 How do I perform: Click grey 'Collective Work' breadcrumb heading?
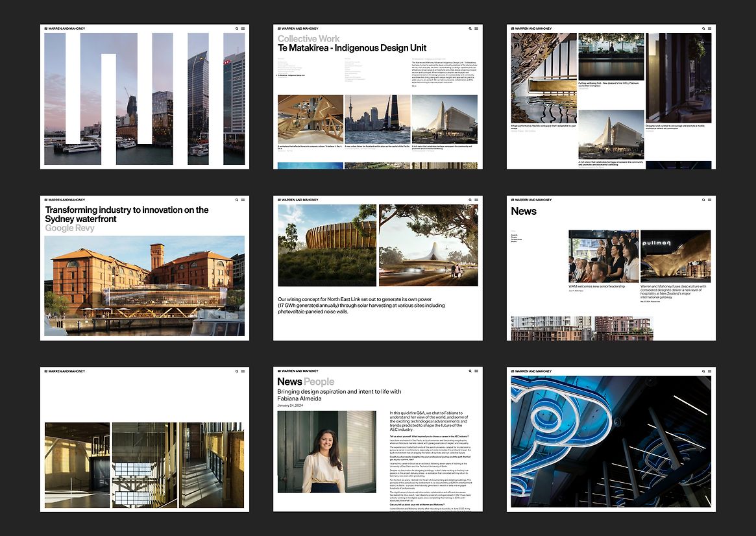308,39
